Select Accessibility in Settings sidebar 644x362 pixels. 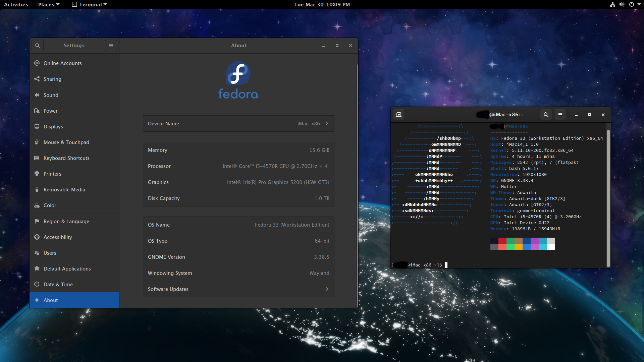click(x=74, y=237)
